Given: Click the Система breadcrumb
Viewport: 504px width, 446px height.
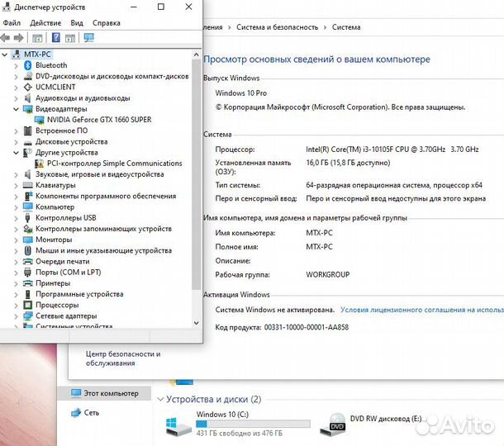Looking at the screenshot, I should [x=346, y=27].
